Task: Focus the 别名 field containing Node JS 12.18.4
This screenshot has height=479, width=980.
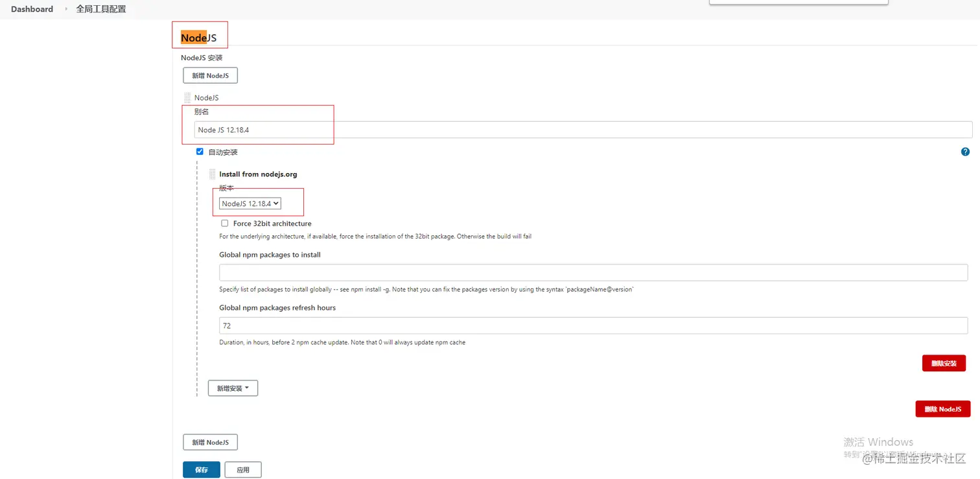Action: tap(583, 130)
